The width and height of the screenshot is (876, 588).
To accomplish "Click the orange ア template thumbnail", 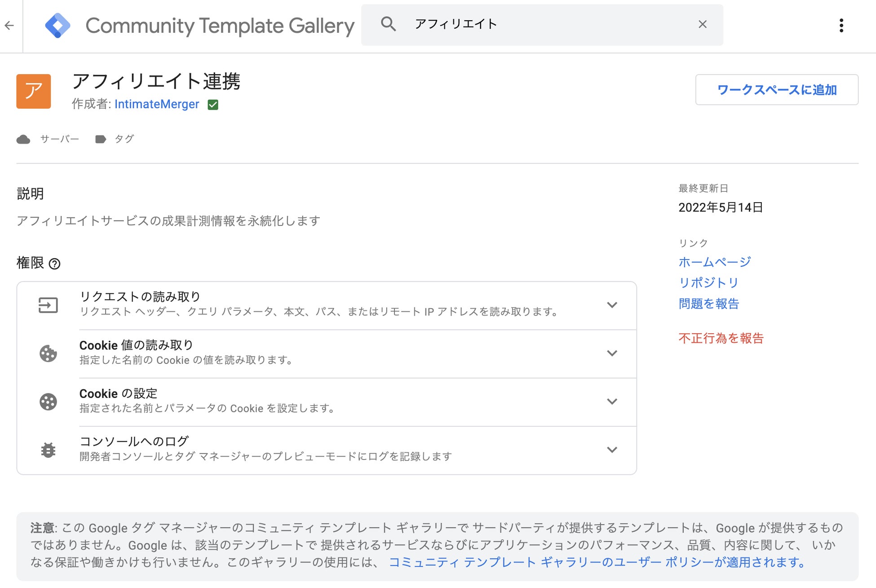I will (x=34, y=91).
